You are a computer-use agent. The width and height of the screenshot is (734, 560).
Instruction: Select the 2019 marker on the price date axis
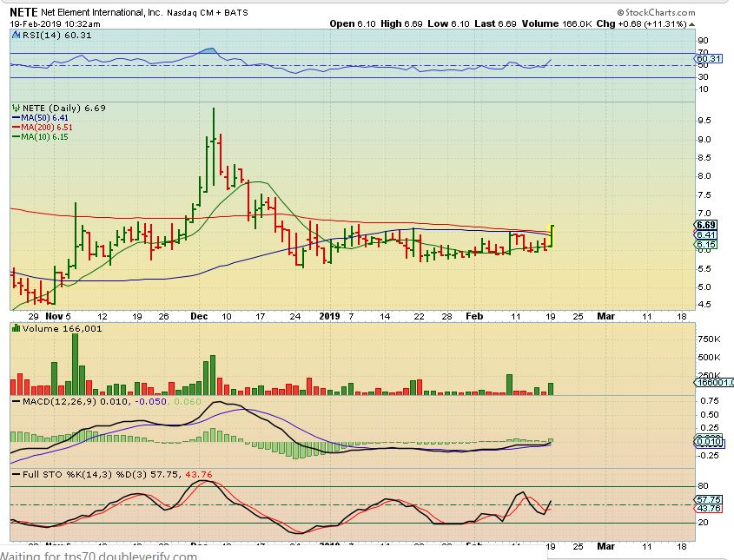click(327, 318)
